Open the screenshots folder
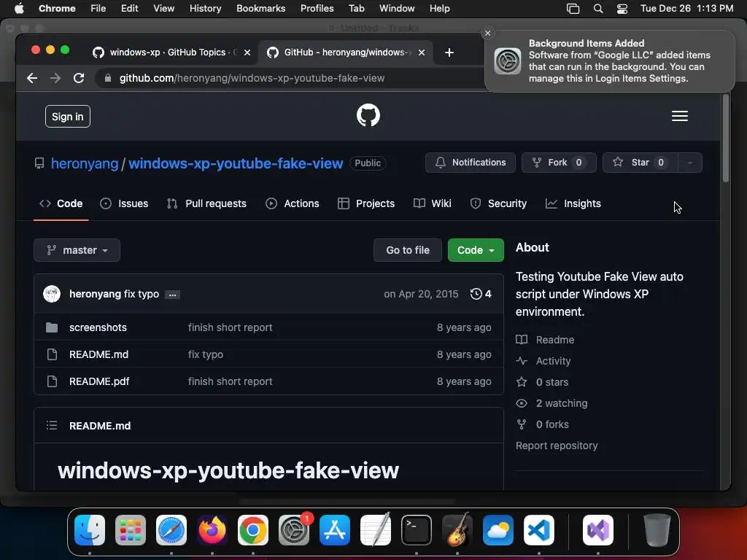The height and width of the screenshot is (560, 747). (98, 327)
